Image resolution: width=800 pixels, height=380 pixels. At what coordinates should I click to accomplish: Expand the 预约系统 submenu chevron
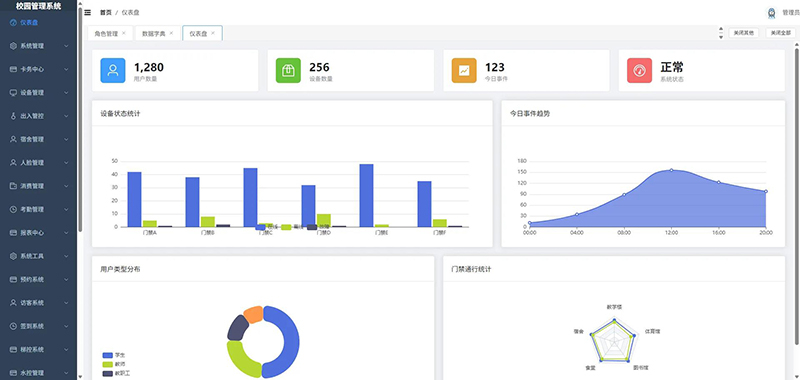point(66,280)
